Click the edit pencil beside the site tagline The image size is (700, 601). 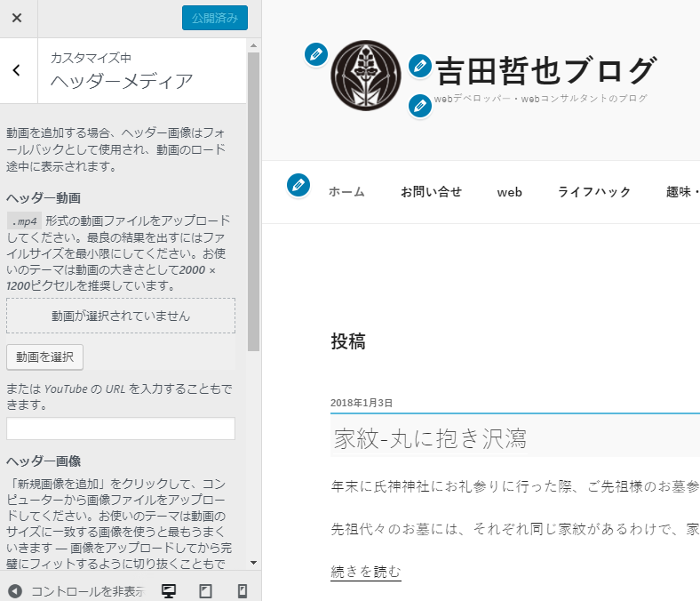click(420, 106)
